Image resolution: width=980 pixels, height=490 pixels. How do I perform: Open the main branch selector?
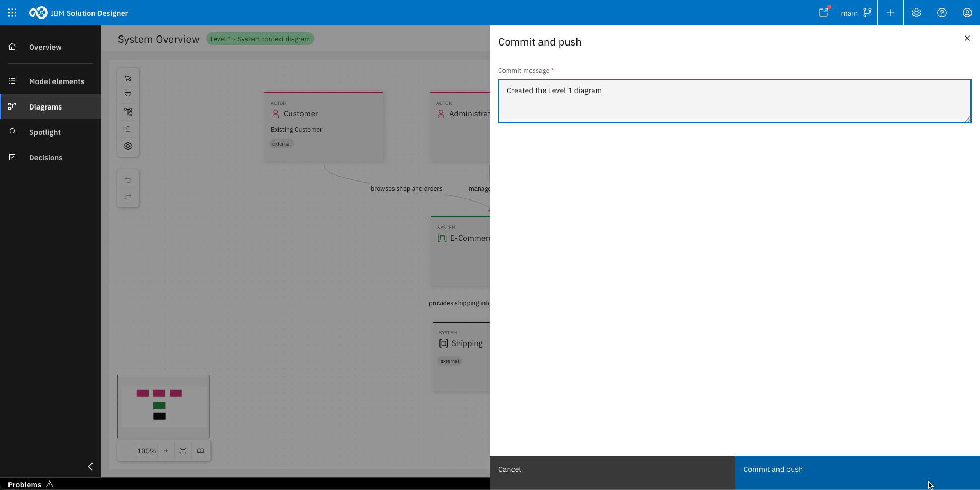pyautogui.click(x=856, y=13)
